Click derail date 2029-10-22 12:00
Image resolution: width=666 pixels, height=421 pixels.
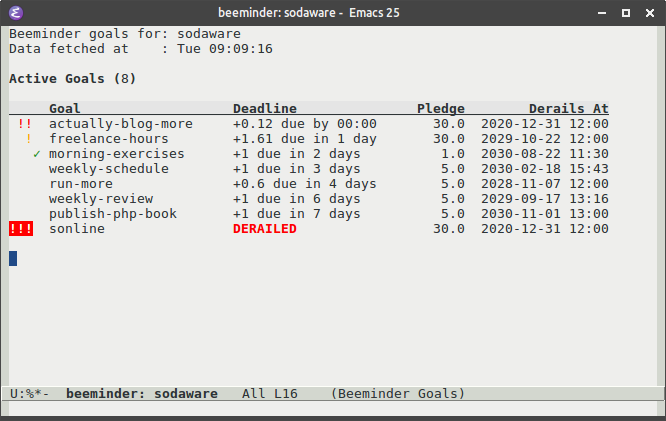[x=545, y=139]
